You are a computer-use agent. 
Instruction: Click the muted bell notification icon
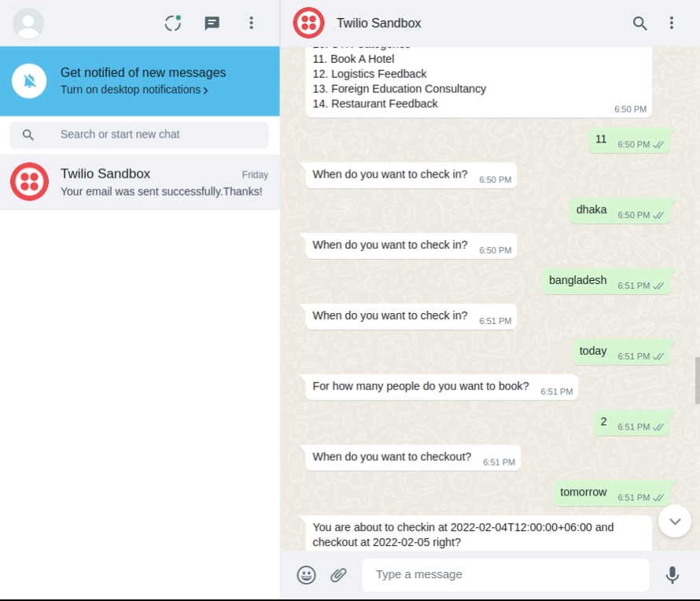tap(29, 81)
